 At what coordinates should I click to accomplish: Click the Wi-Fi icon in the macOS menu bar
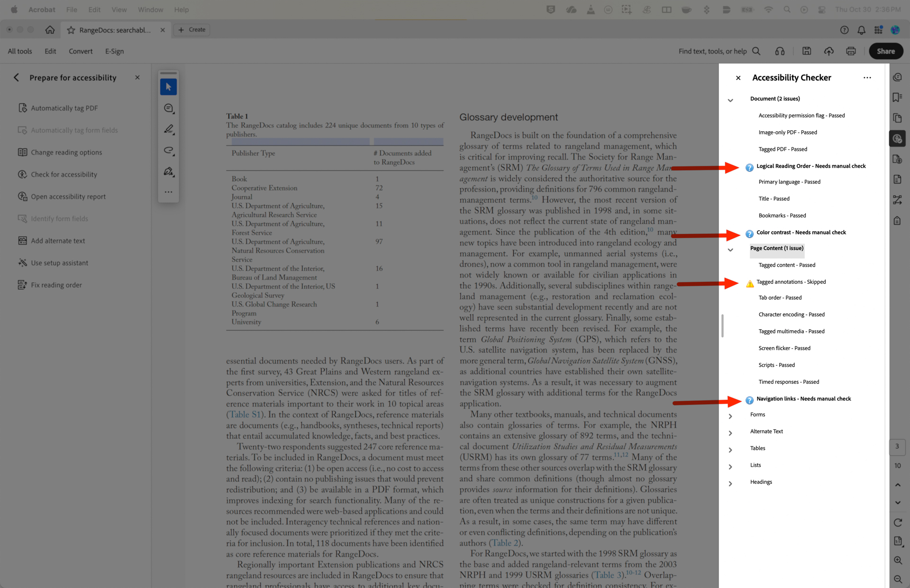(x=768, y=9)
